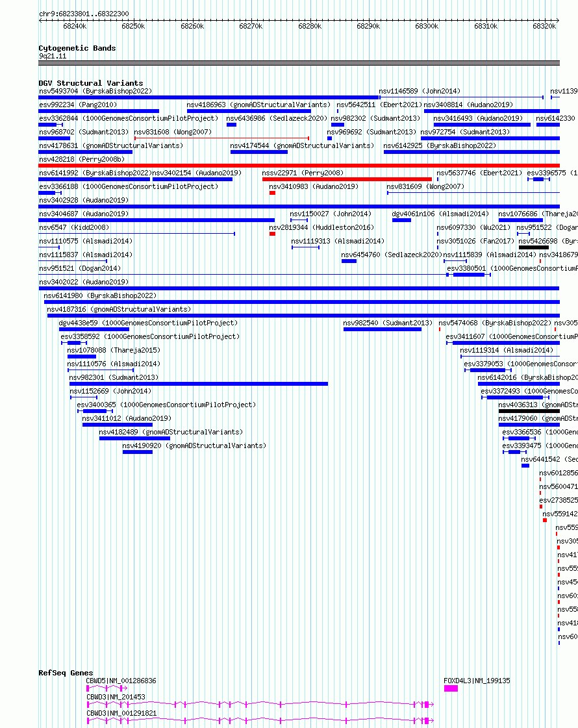The image size is (578, 728).
Task: Open nsv6436986 (Sedlazeck2020) label
Action: 277,118
